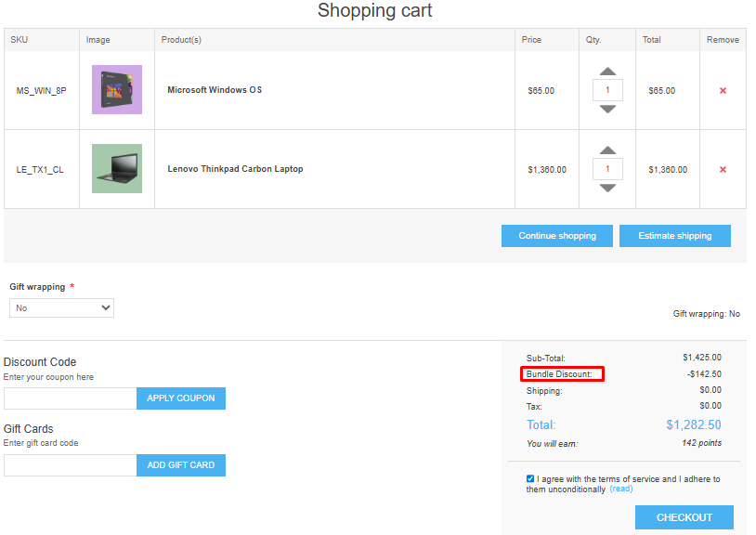Select quantity field for Microsoft Windows OS

pyautogui.click(x=607, y=89)
